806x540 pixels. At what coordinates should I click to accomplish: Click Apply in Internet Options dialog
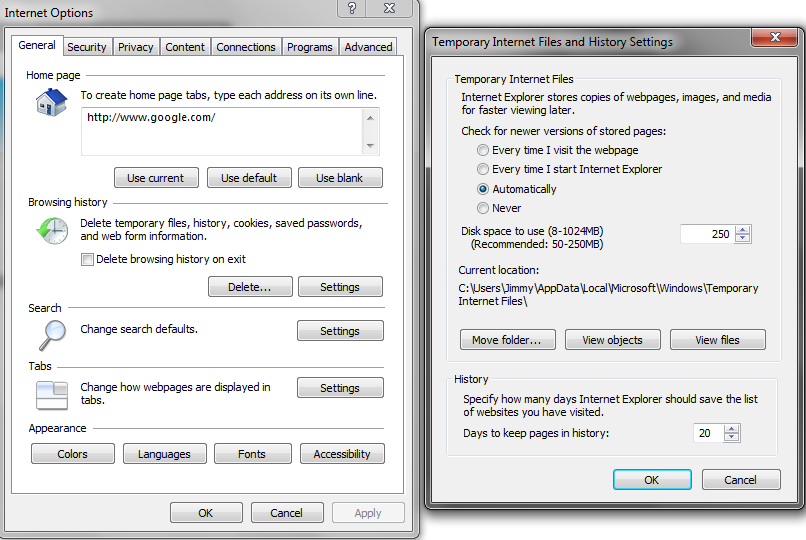[x=368, y=513]
